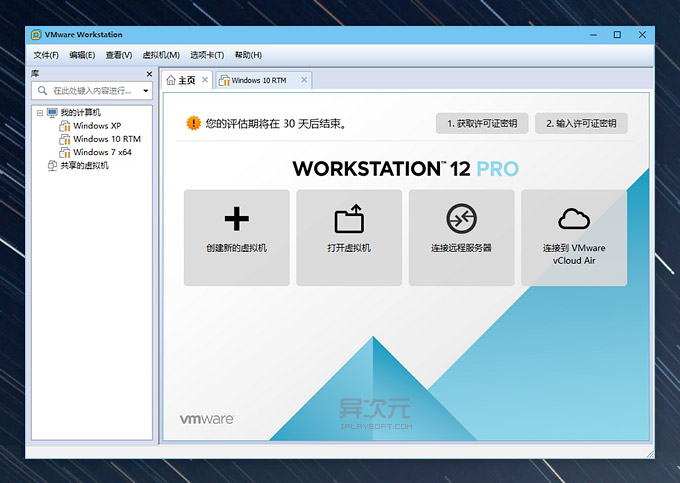Close the Windows 10 RTM tab

click(x=304, y=80)
